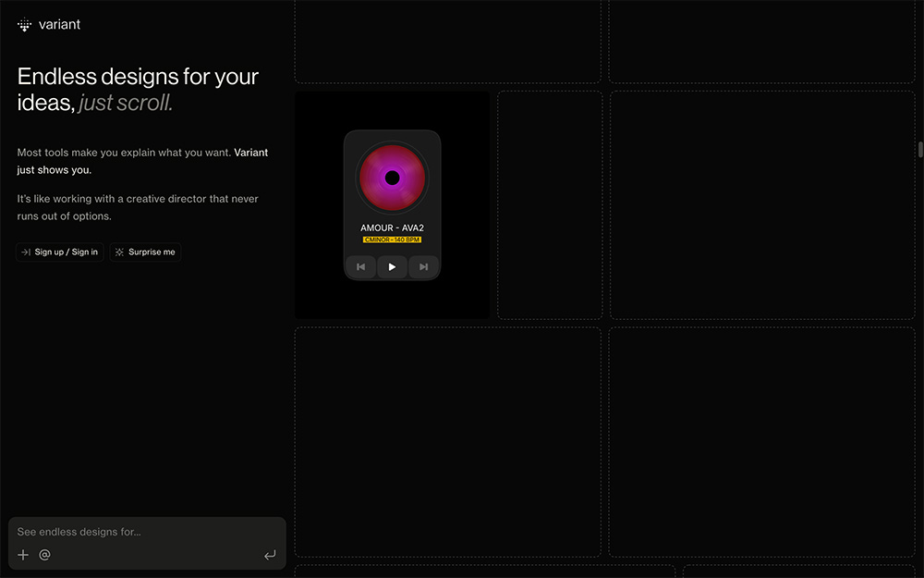924x578 pixels.
Task: Click the Surprise me button
Action: (145, 252)
